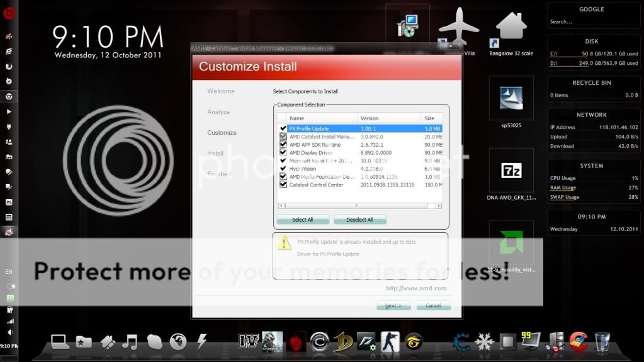Open the laptop icon in the dock

tap(60, 341)
